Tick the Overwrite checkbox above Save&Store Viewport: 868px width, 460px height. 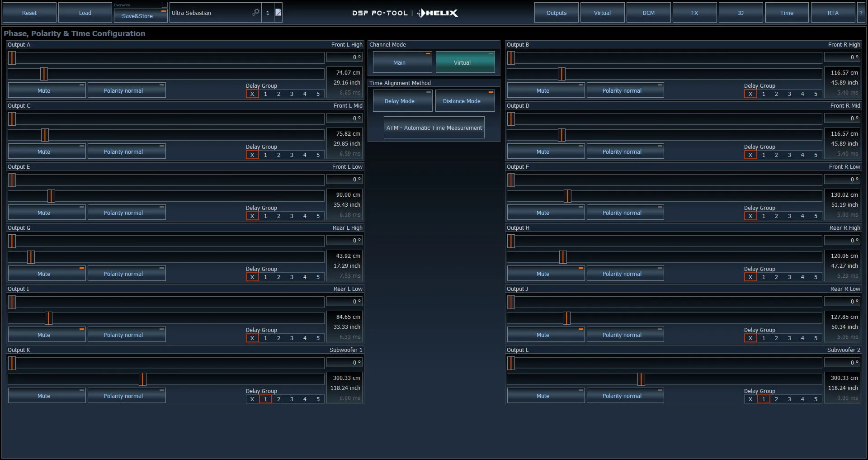[165, 5]
